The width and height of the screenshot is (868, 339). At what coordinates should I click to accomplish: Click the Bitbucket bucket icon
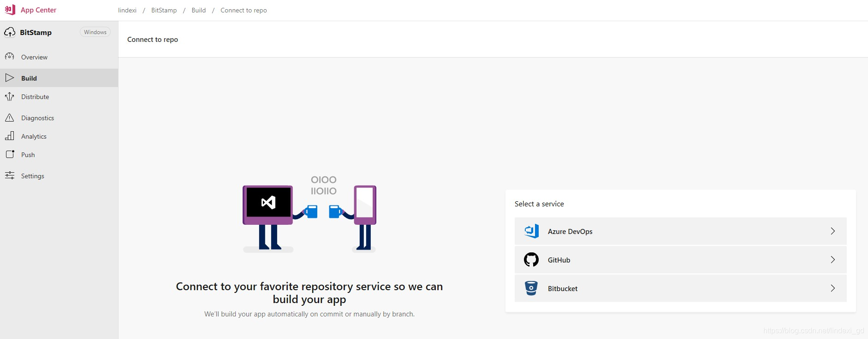pyautogui.click(x=531, y=288)
